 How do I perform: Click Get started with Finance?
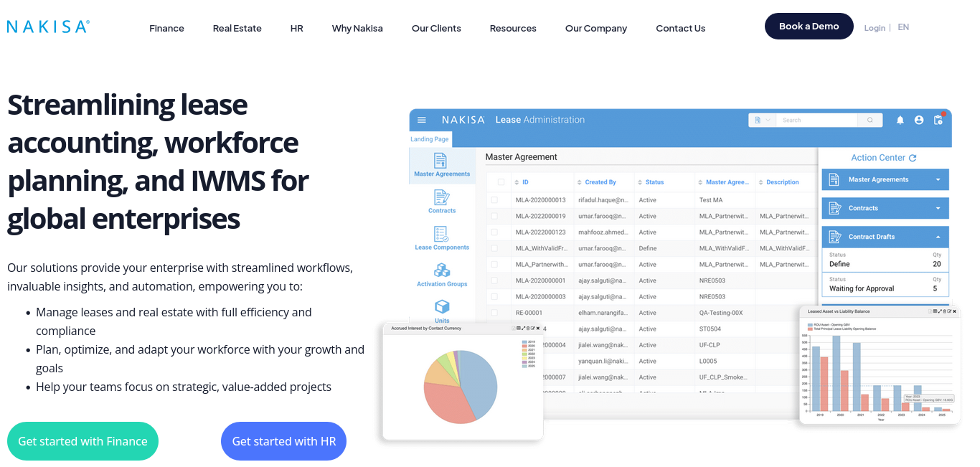click(x=83, y=441)
